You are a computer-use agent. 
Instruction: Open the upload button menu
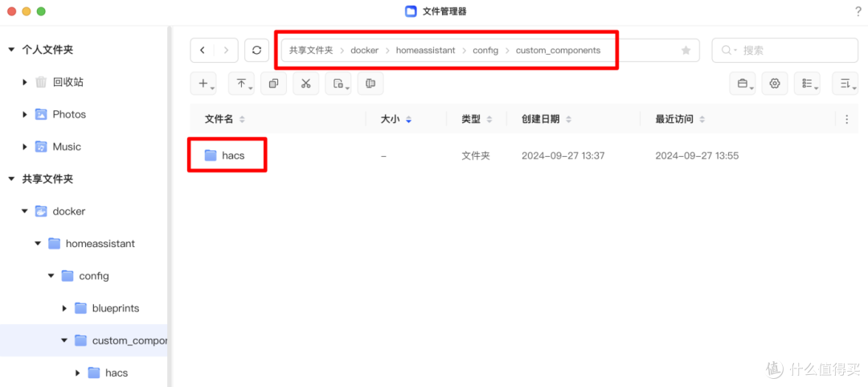pos(242,84)
